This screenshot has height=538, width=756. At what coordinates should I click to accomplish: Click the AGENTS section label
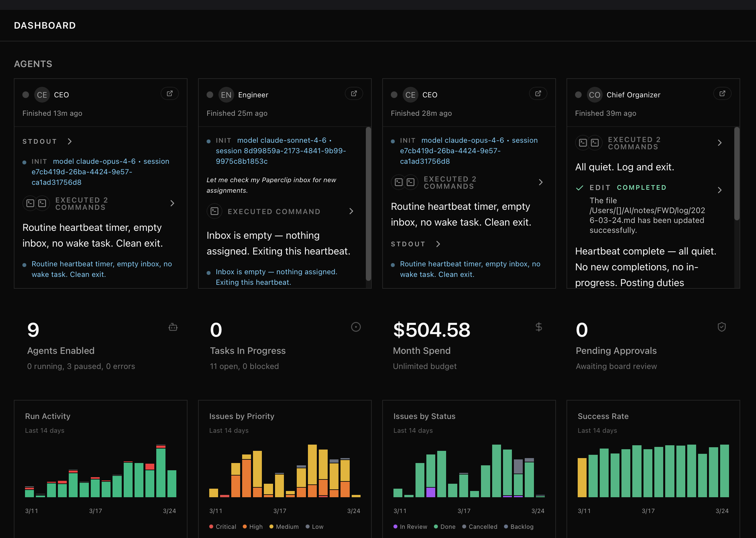pos(33,64)
